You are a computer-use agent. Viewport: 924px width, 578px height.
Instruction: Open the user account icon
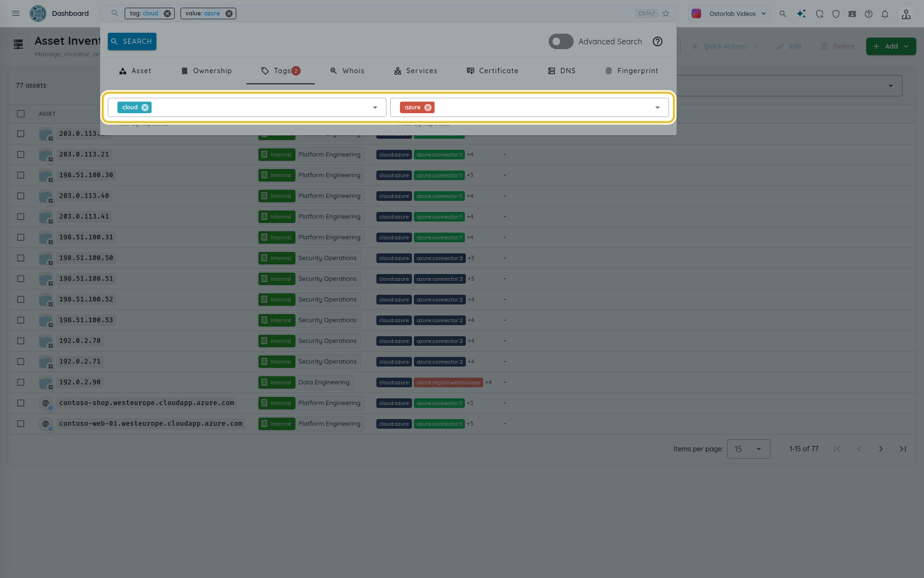click(x=906, y=14)
